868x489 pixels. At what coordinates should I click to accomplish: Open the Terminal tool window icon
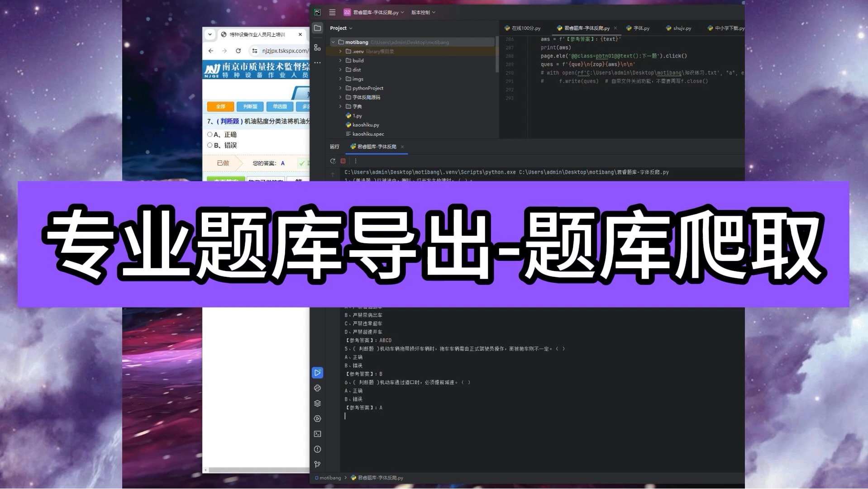click(318, 434)
